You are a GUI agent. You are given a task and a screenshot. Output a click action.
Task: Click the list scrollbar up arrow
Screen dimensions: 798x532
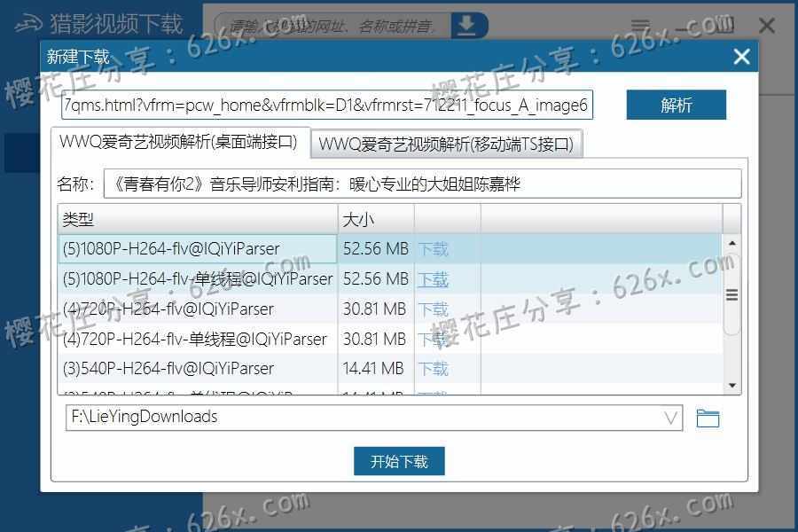(731, 243)
